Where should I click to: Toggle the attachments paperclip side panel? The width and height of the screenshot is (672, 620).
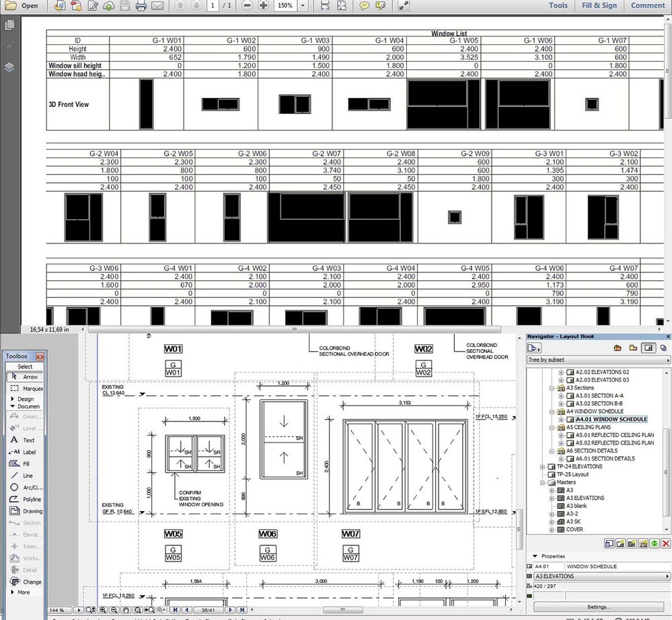tap(9, 46)
